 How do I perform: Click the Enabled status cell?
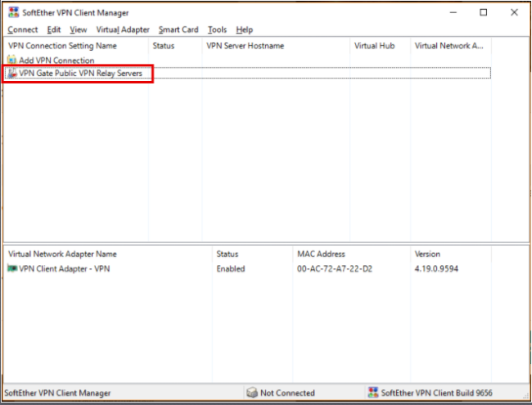coord(231,269)
